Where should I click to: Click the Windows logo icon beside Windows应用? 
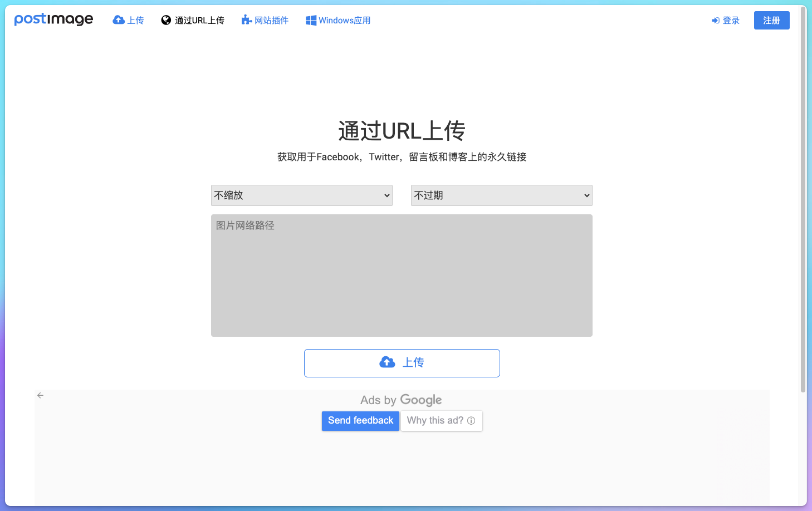point(311,19)
